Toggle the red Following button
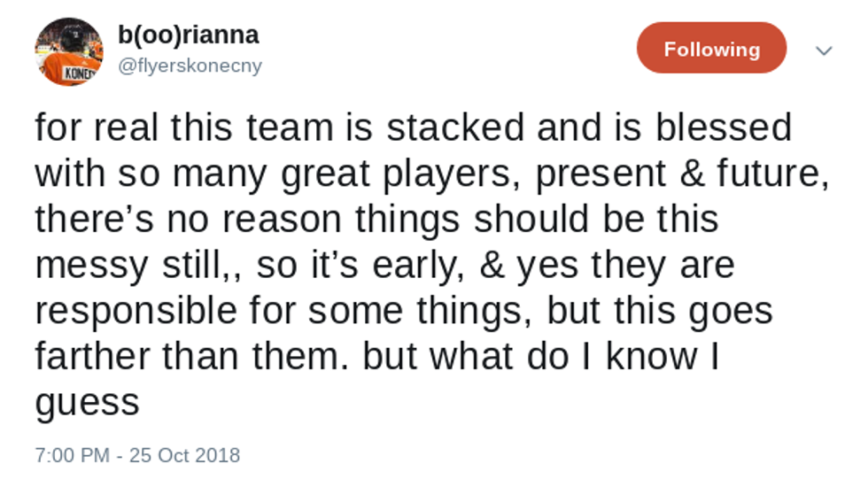 coord(711,49)
